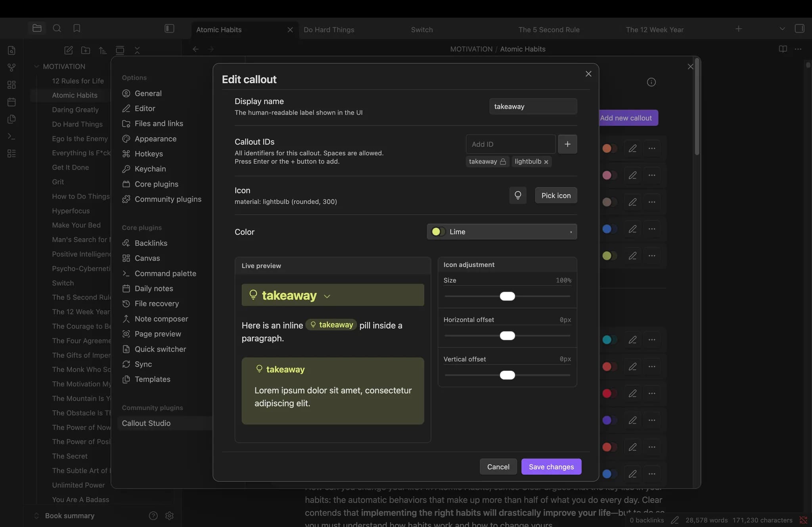The height and width of the screenshot is (527, 812).
Task: Toggle the crimson callout switch above the purple one
Action: pyautogui.click(x=609, y=393)
